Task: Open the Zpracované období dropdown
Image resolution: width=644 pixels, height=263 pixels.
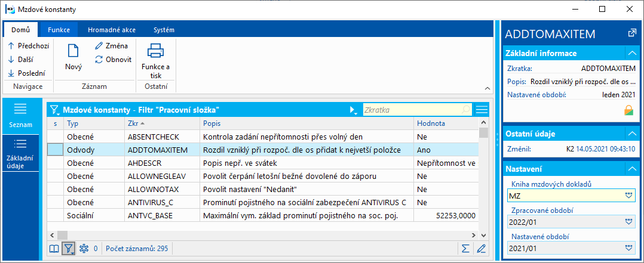Action: click(628, 221)
